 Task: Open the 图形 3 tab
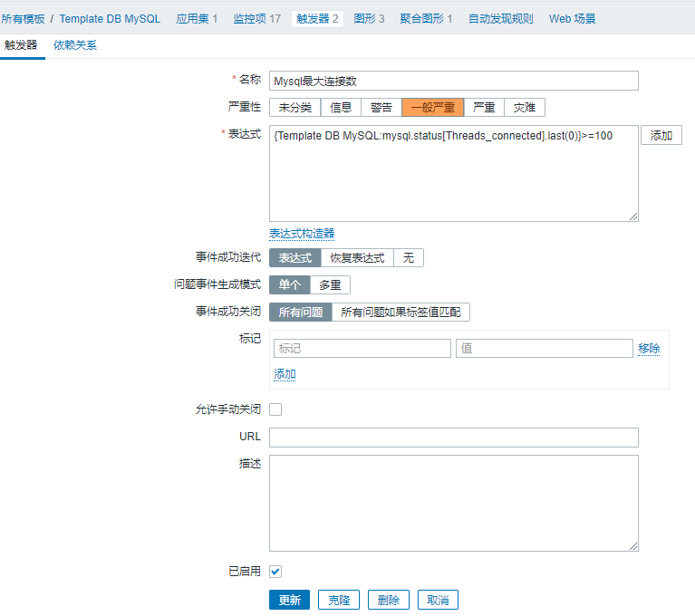click(x=369, y=19)
